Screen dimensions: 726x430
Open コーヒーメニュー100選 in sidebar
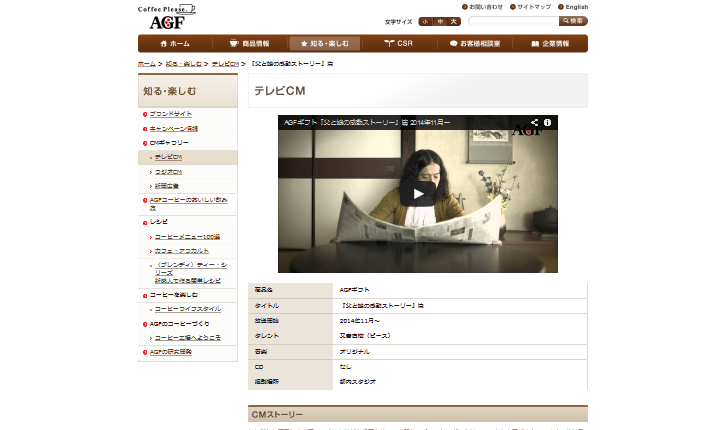click(x=187, y=237)
